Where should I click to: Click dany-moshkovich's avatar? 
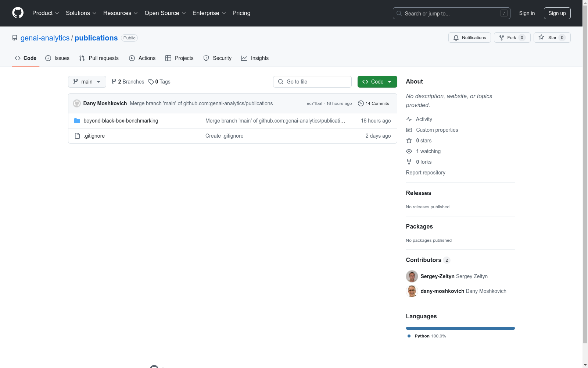tap(412, 291)
